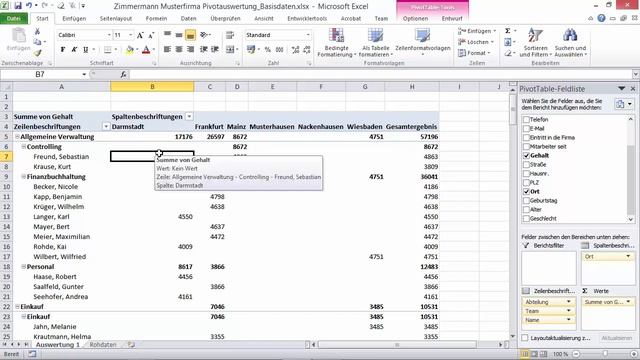Click the merge and center icon

tap(230, 49)
